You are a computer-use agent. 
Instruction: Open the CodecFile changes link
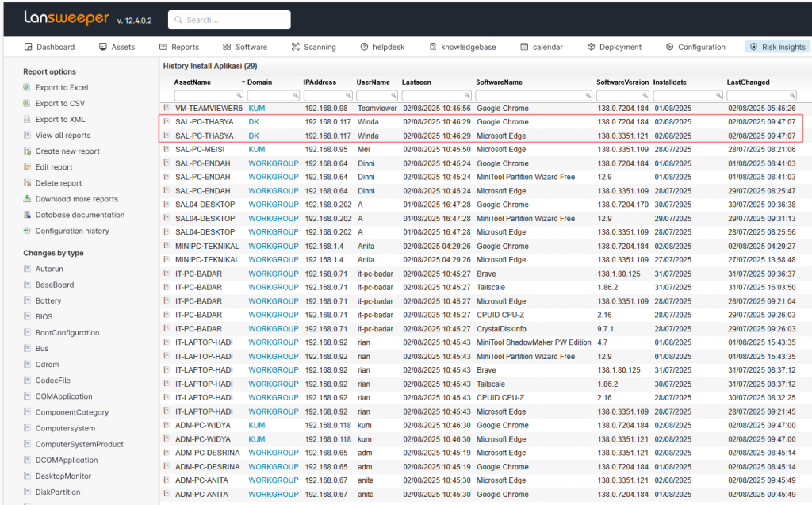point(53,381)
